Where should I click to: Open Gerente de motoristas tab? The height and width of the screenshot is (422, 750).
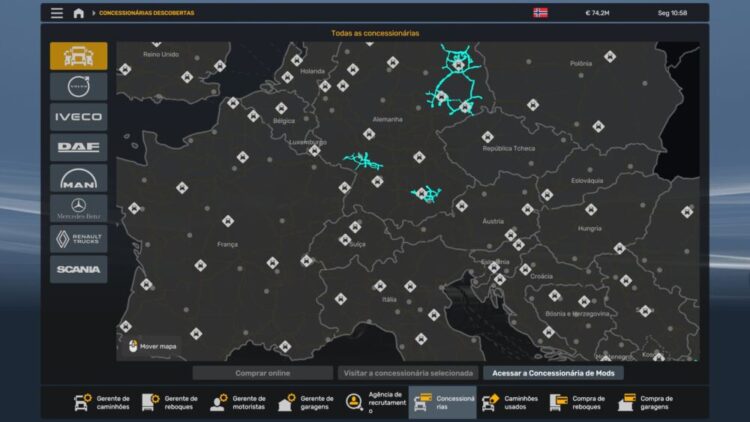[x=238, y=402]
